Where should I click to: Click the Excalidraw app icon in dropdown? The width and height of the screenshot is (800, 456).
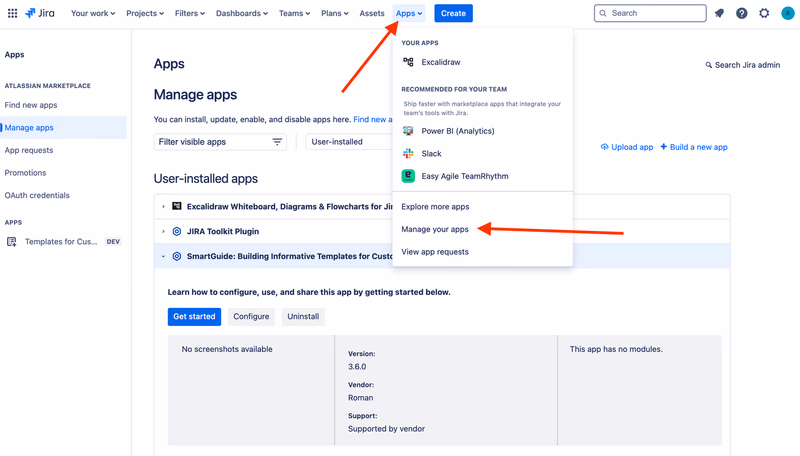pos(408,62)
